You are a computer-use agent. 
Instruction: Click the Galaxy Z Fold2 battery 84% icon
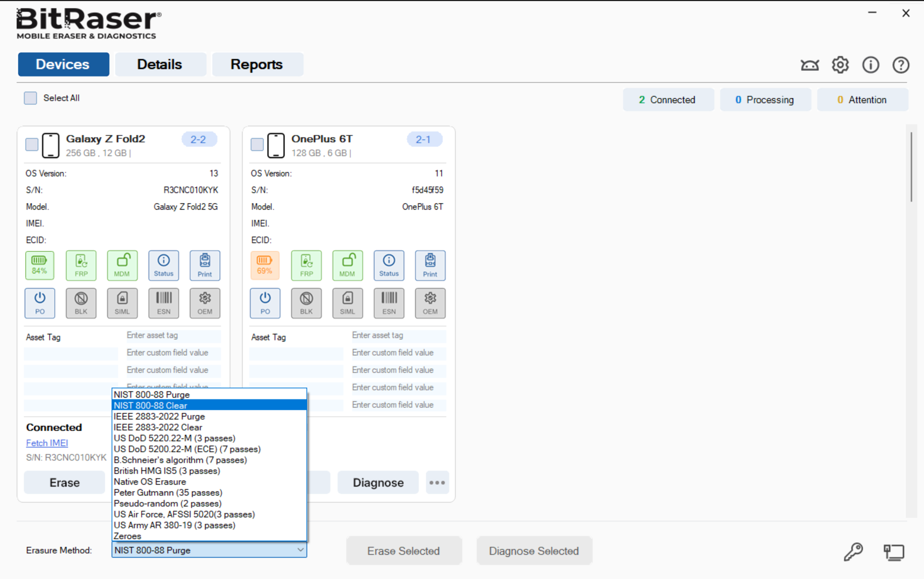(x=40, y=265)
